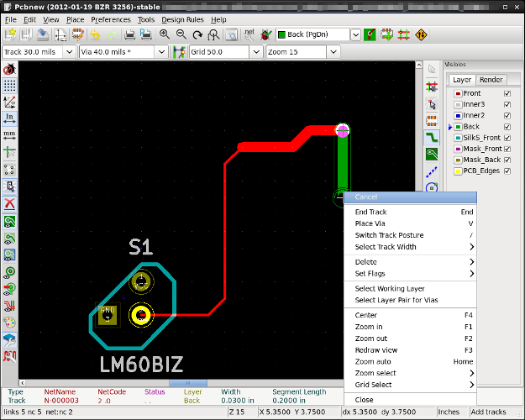Click the red X auto-delete track icon
The image size is (525, 420).
pyautogui.click(x=9, y=203)
